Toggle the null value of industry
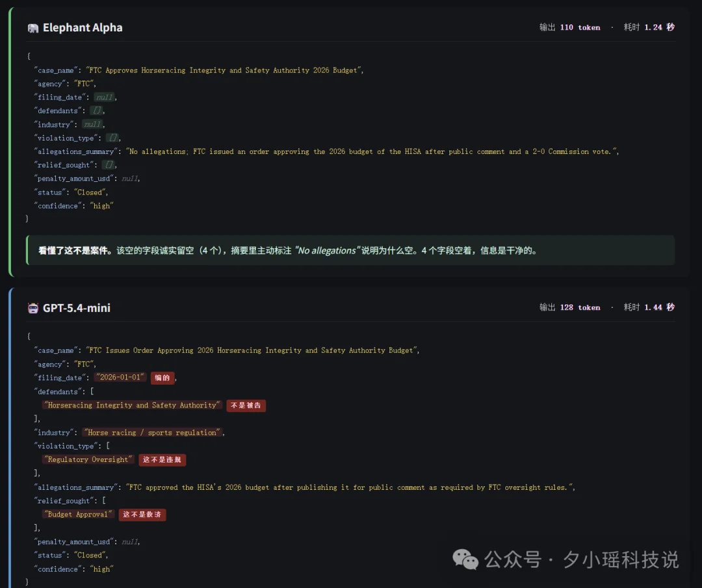 click(x=92, y=124)
